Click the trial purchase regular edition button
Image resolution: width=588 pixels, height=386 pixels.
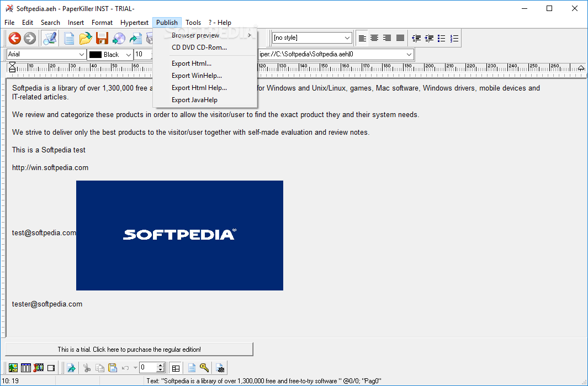click(x=129, y=349)
